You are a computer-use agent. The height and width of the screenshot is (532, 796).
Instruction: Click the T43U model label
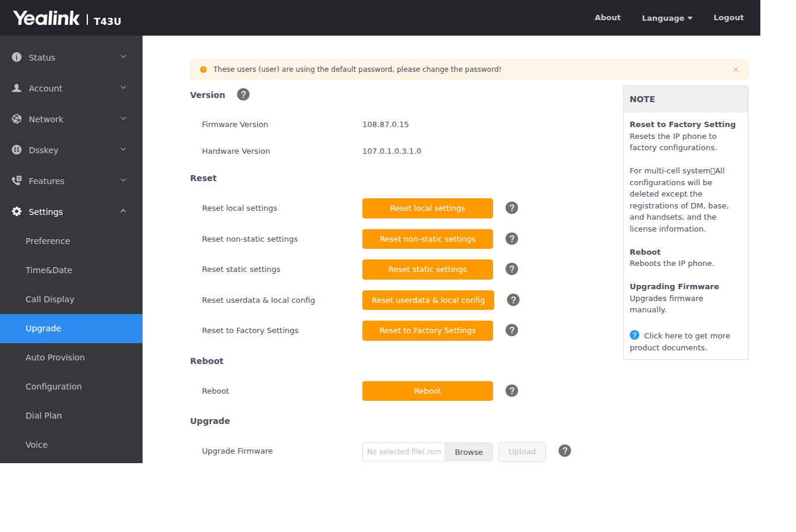108,21
